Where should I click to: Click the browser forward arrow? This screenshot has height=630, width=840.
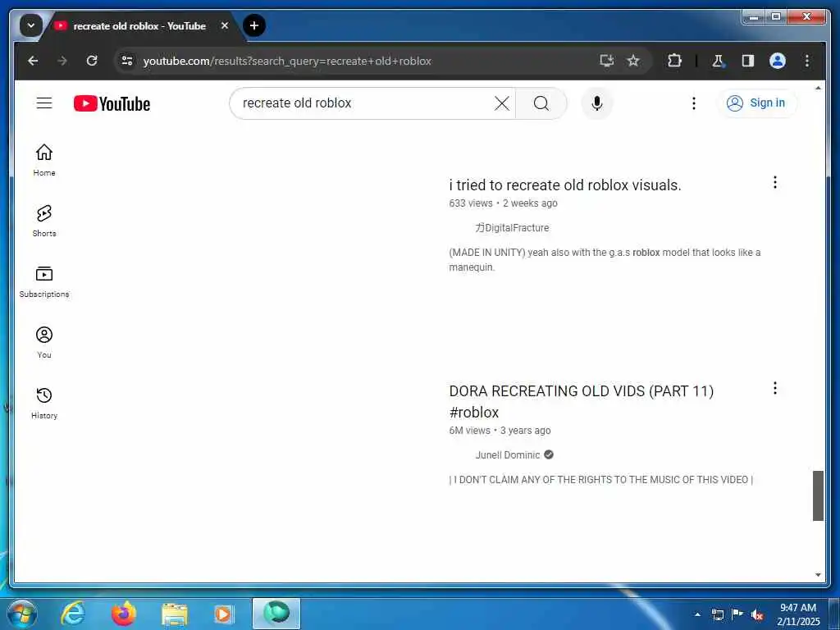tap(62, 61)
